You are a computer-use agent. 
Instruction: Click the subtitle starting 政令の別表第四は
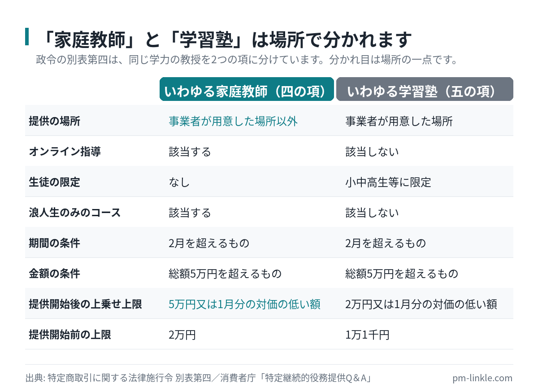(247, 60)
